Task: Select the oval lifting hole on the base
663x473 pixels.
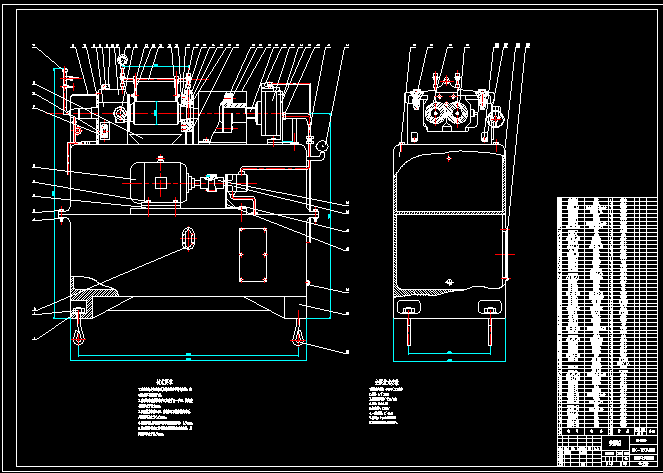Action: click(188, 238)
